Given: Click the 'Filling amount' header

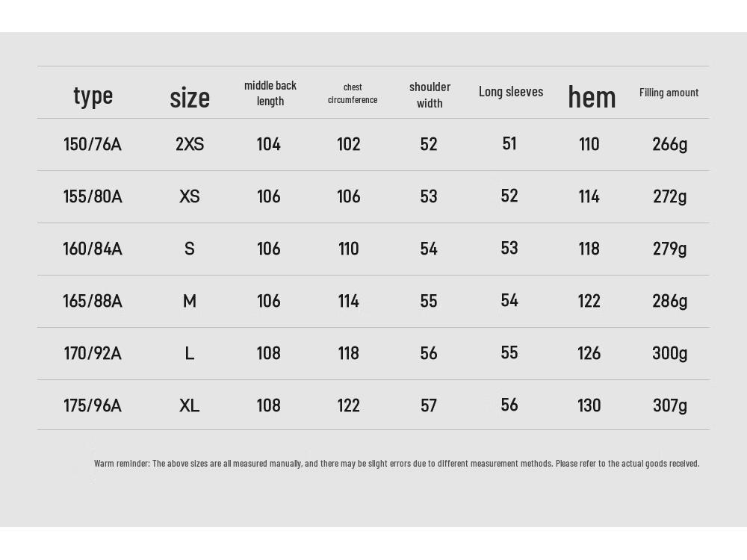Looking at the screenshot, I should [669, 93].
